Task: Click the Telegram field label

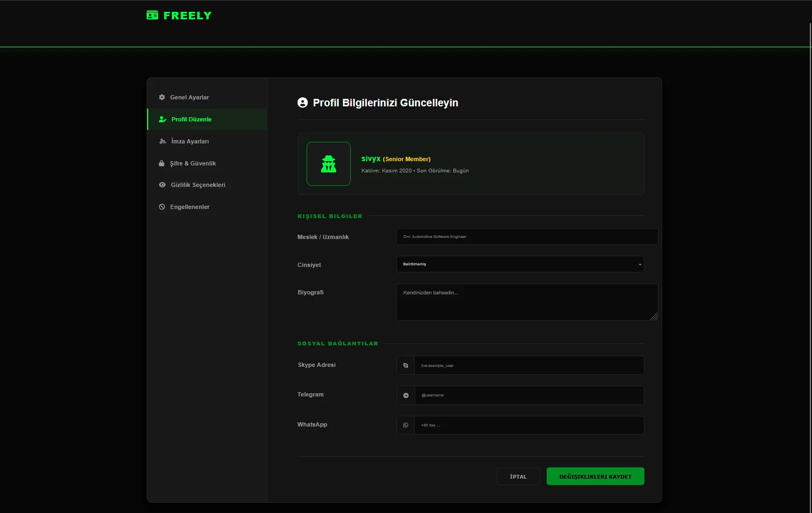Action: pos(310,394)
